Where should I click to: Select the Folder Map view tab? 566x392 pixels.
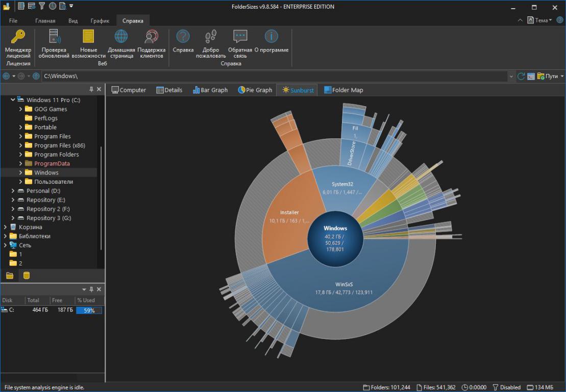(x=343, y=90)
